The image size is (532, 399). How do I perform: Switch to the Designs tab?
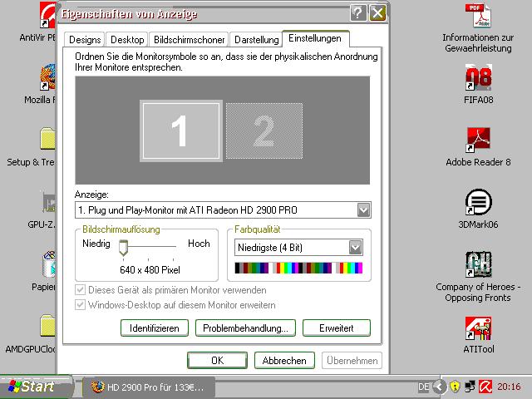pyautogui.click(x=85, y=40)
